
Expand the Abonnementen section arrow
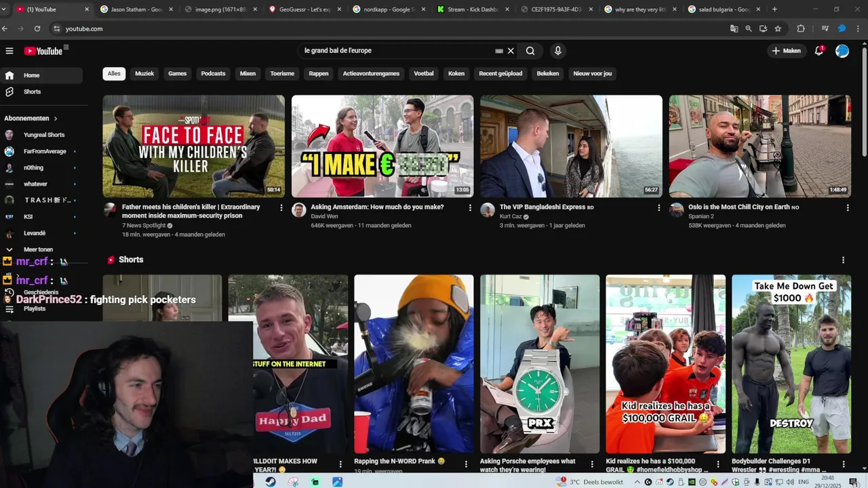pyautogui.click(x=56, y=119)
